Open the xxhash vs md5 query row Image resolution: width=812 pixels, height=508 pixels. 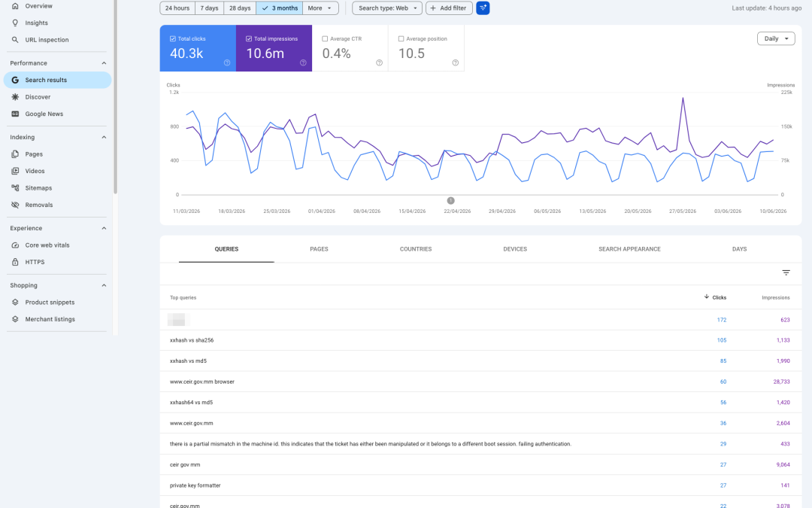480,360
